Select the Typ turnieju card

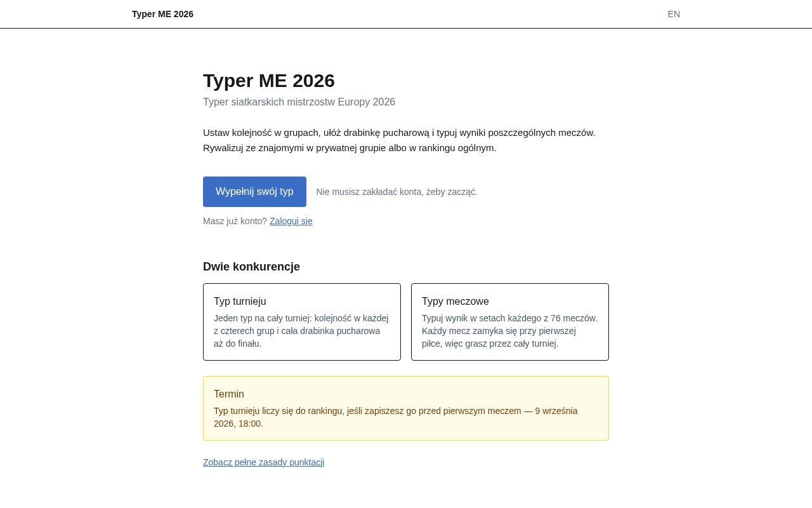point(302,322)
